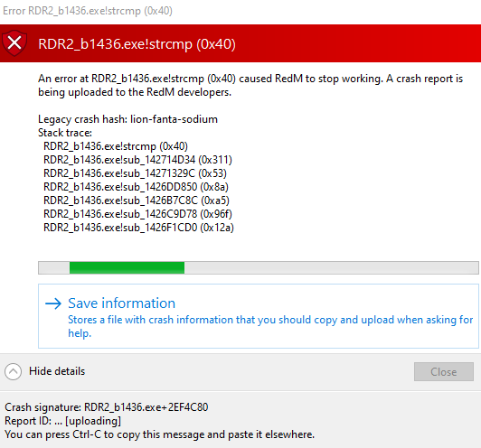Click stack entry sub_14271329C (0x53)

tap(135, 173)
